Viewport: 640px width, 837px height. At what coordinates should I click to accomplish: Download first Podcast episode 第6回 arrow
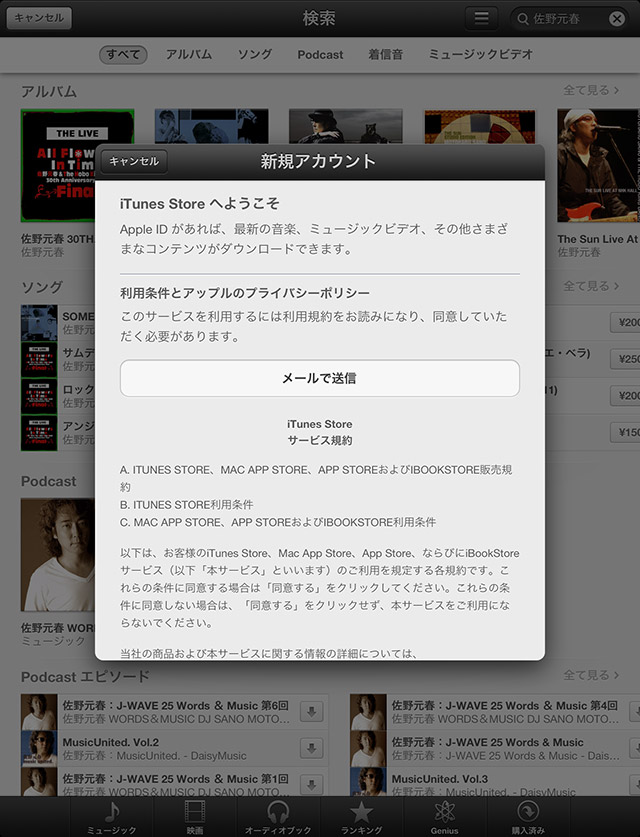311,712
